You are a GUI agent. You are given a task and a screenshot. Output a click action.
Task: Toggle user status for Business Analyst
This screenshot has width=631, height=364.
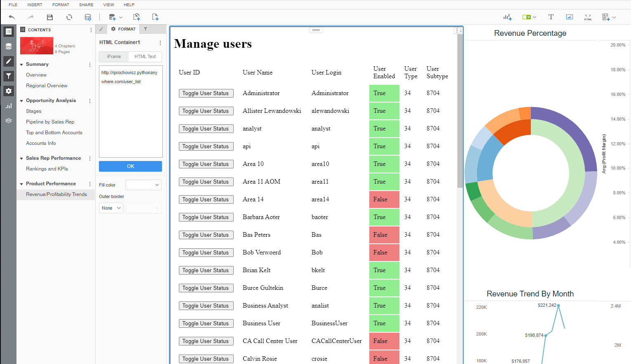(206, 306)
